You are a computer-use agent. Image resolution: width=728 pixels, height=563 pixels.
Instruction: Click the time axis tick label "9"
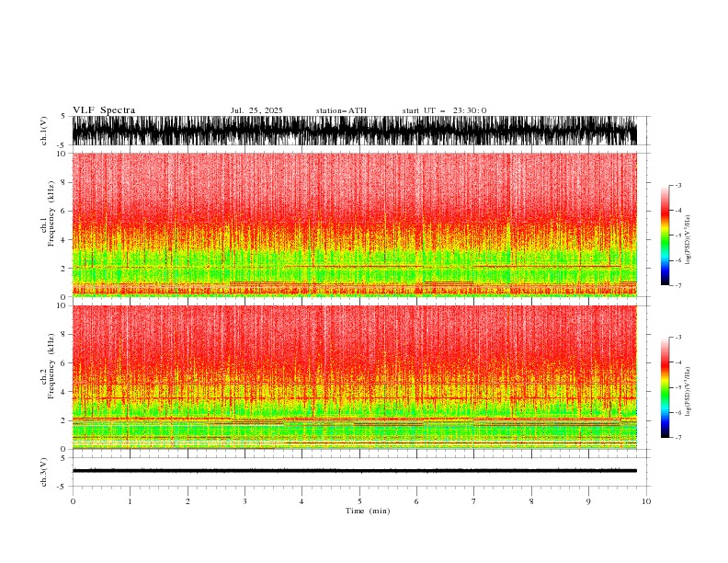click(588, 501)
